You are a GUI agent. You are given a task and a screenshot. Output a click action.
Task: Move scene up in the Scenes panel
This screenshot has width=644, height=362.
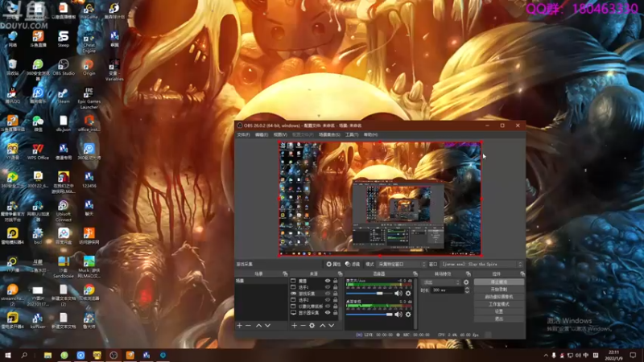(258, 326)
